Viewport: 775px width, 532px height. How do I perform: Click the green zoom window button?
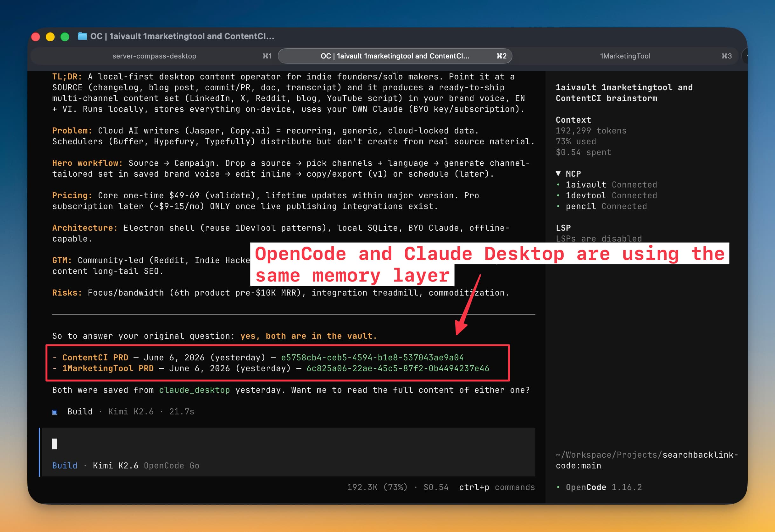point(65,37)
